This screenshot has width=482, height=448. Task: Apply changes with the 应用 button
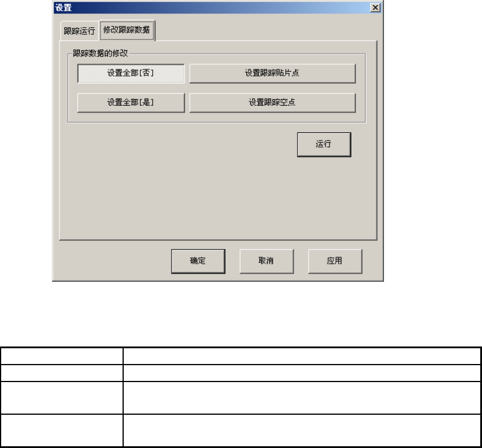click(x=335, y=261)
